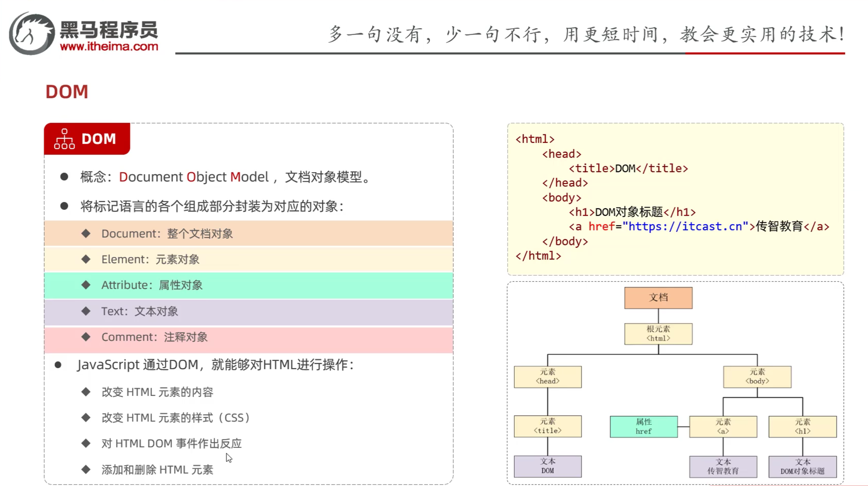
Task: Click the 元素 <title> node box
Action: click(547, 426)
